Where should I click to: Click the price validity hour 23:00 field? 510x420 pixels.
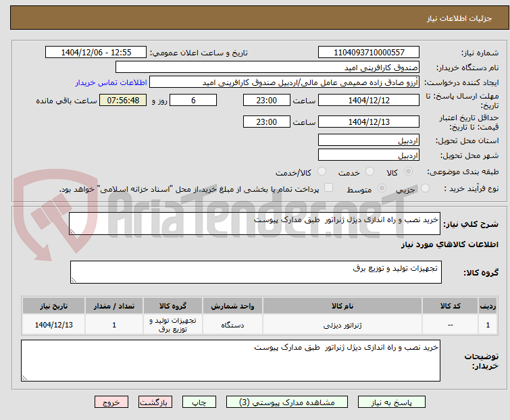(266, 122)
